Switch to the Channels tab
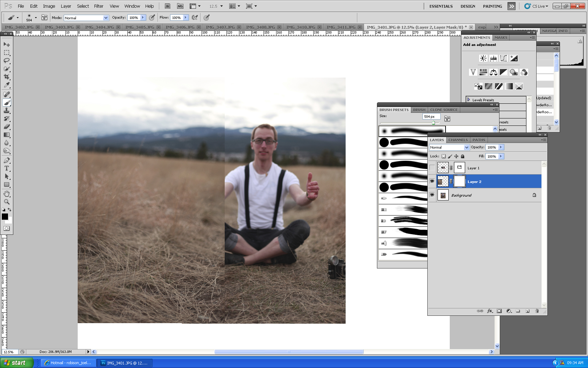588x368 pixels. tap(458, 140)
